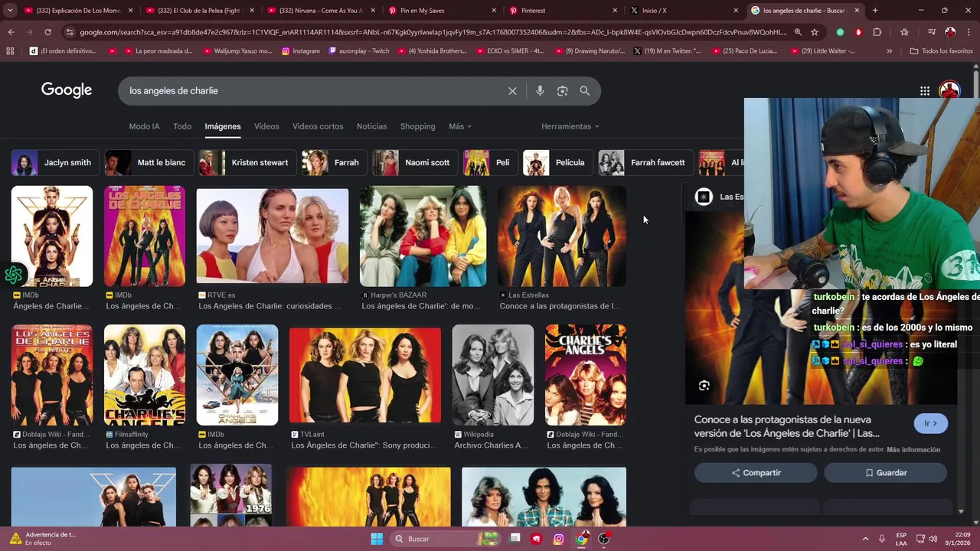Show more bookmarks with the chevron
980x551 pixels.
click(x=889, y=51)
